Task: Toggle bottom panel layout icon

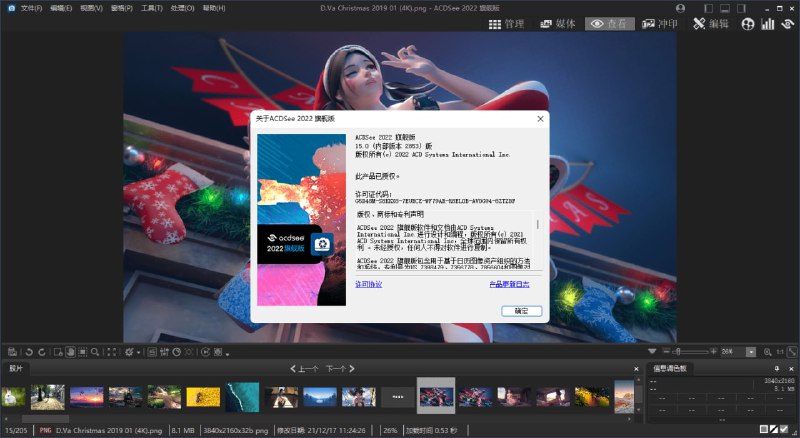Action: (724, 8)
